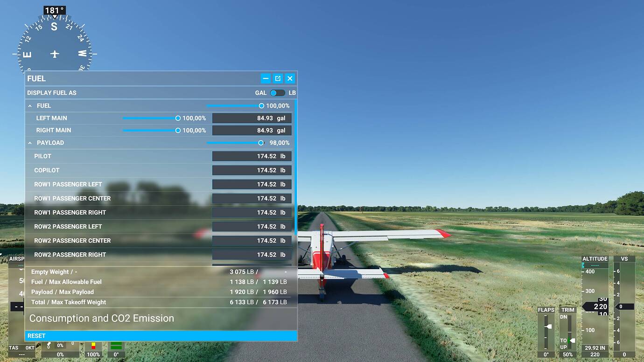
Task: Click the TRIM label
Action: 568,310
